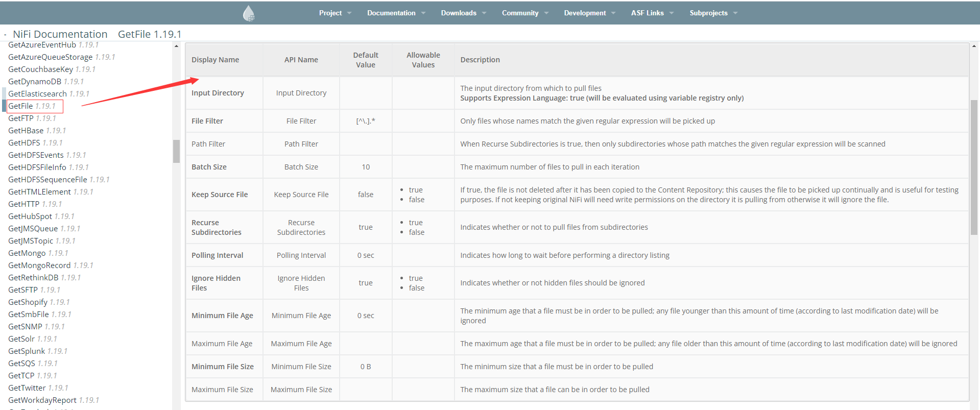
Task: Click the Documentation dropdown caret
Action: click(423, 13)
